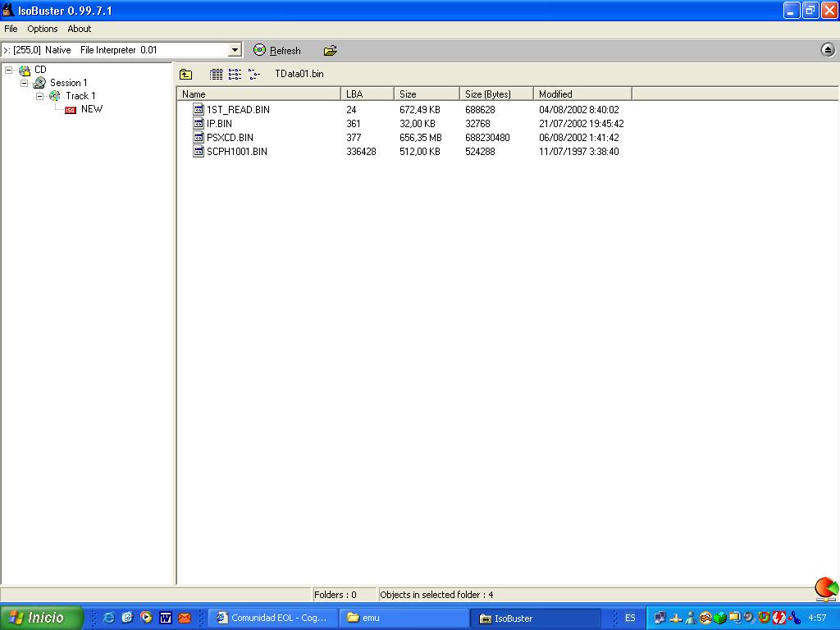
Task: Switch to the list view icon
Action: (235, 74)
